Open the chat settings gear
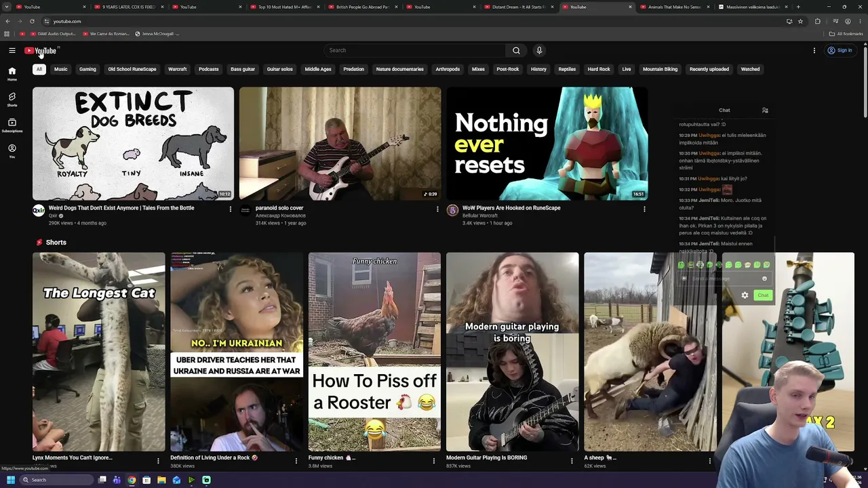The width and height of the screenshot is (868, 488). coord(745,296)
